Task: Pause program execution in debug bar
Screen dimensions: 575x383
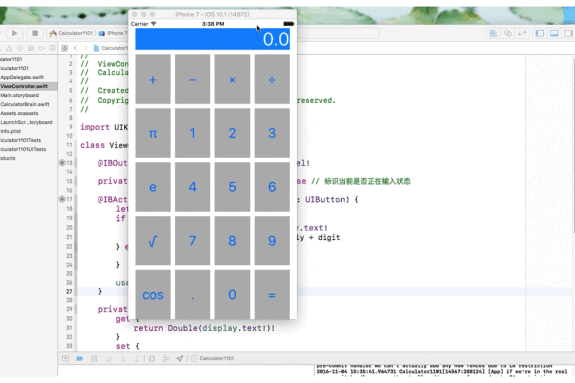Action: (94, 358)
